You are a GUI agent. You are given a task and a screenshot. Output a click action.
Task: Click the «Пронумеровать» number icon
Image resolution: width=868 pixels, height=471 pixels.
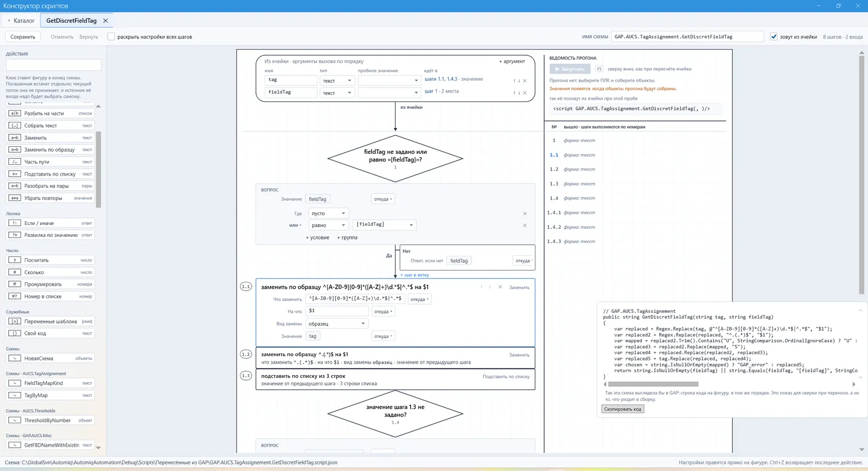[15, 284]
